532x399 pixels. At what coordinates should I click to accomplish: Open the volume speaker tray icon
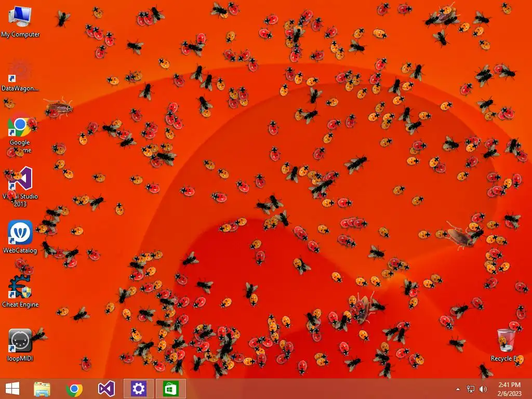[x=483, y=389]
